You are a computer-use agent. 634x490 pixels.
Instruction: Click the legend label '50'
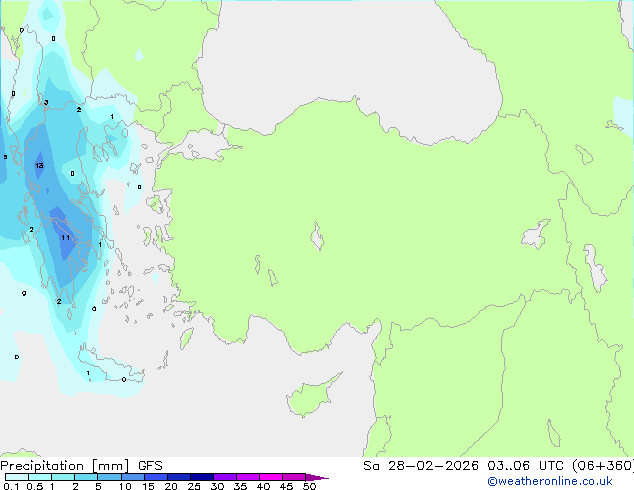[x=310, y=486]
